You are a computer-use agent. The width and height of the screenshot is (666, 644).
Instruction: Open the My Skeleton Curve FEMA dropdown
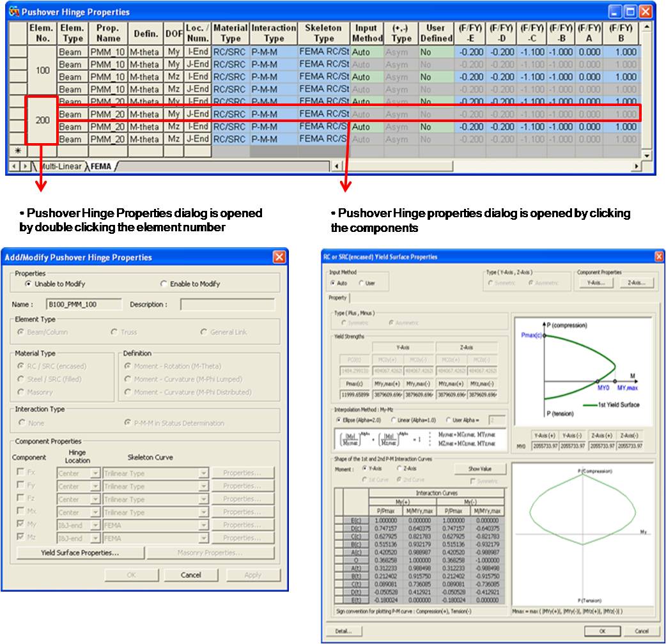point(203,525)
